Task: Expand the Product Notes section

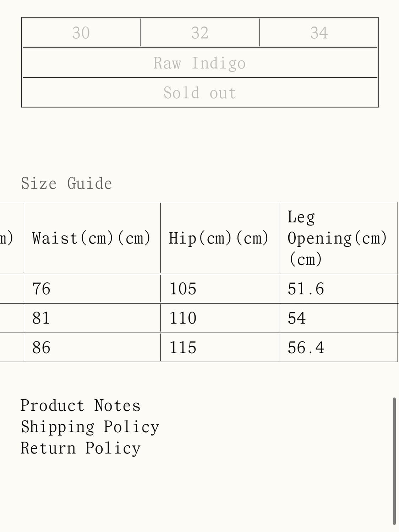Action: [81, 405]
